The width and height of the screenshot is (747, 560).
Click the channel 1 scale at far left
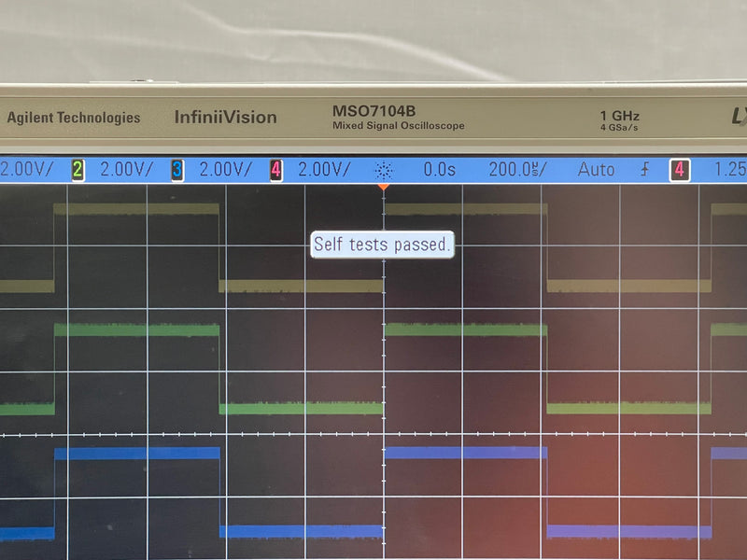27,170
